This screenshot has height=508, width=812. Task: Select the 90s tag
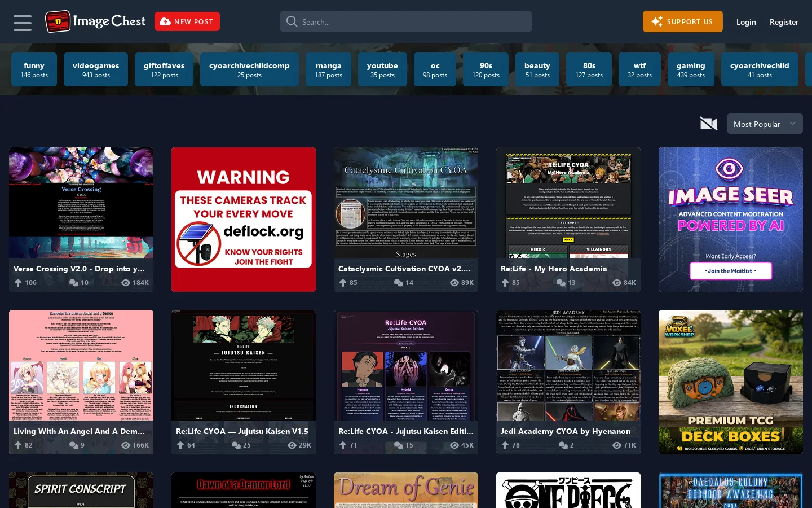click(486, 69)
